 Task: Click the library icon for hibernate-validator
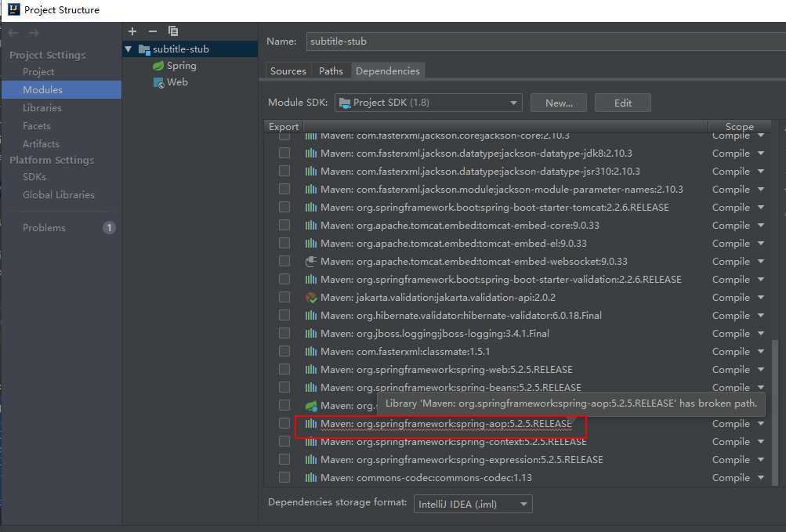[311, 316]
